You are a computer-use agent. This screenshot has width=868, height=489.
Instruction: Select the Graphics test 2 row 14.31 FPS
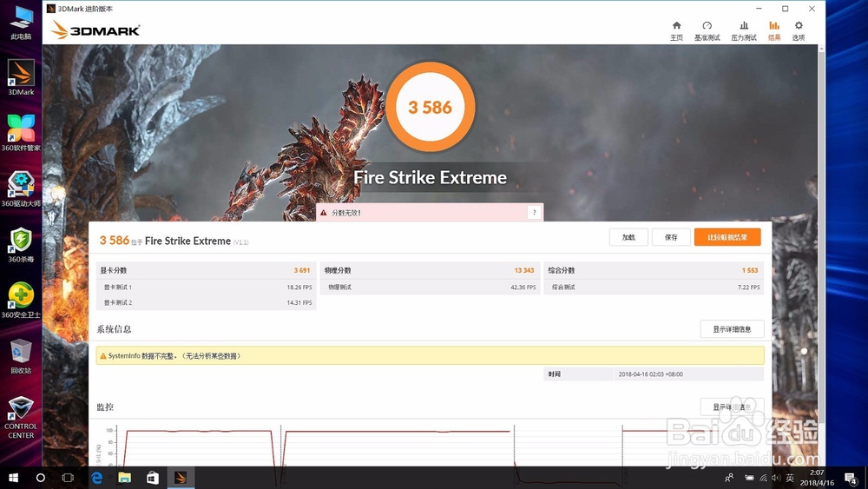click(x=206, y=303)
